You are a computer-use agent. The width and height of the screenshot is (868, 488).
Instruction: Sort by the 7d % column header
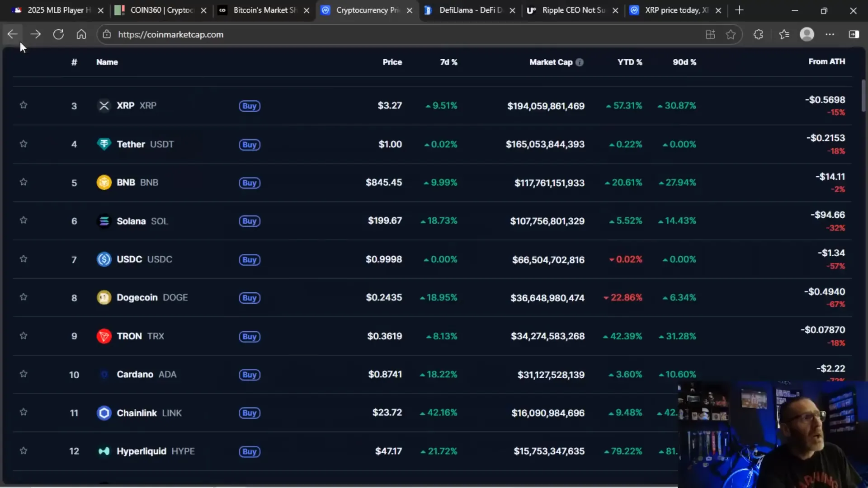pos(448,62)
